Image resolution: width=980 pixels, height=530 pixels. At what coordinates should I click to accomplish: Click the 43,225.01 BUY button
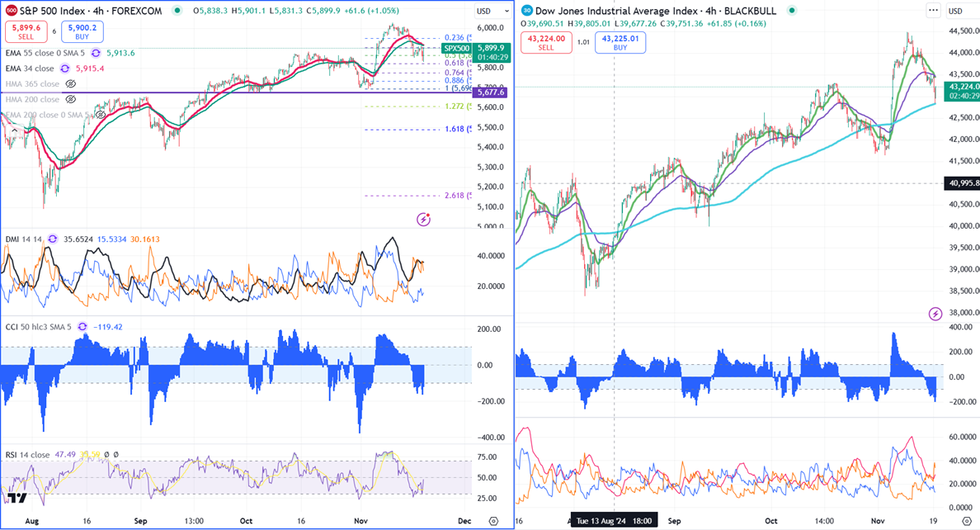(620, 43)
